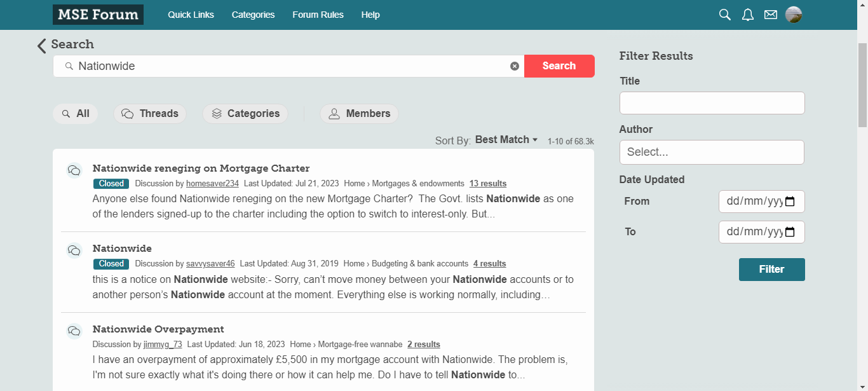
Task: Open the Mortgage-free wannabe breadcrumb
Action: tap(360, 345)
